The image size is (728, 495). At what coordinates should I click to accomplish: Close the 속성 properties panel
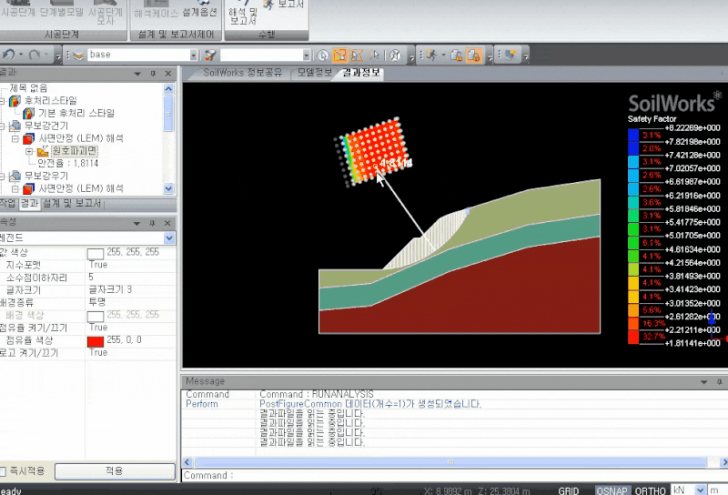pos(168,222)
